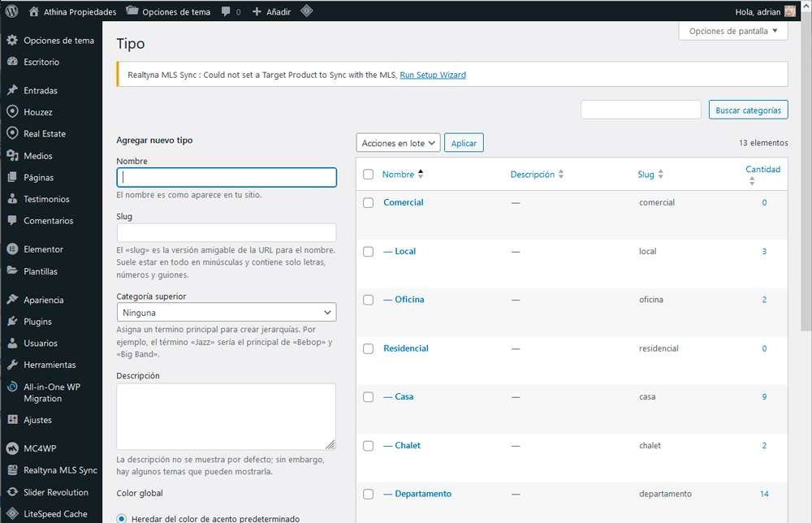
Task: Expand the Categoría superior Ninguna dropdown
Action: point(227,312)
